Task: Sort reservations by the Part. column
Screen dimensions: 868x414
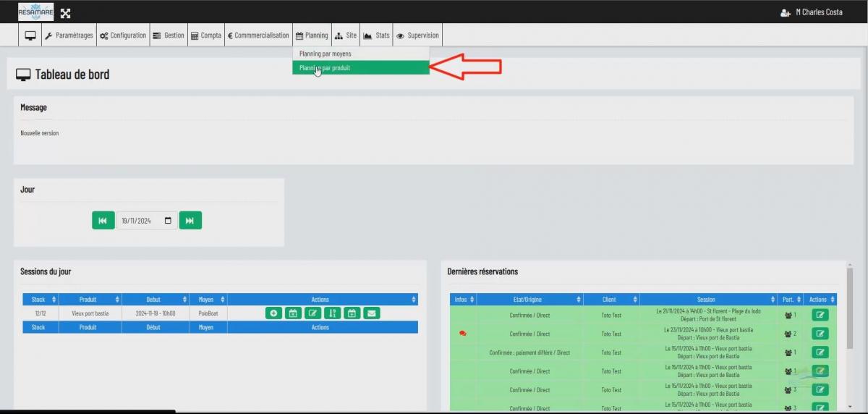Action: [799, 300]
